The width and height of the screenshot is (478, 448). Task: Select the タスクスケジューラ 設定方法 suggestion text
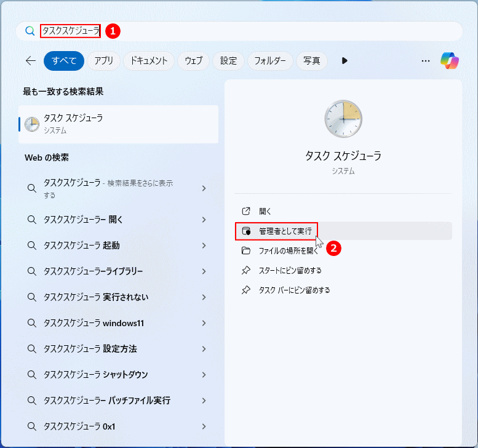[x=90, y=348]
